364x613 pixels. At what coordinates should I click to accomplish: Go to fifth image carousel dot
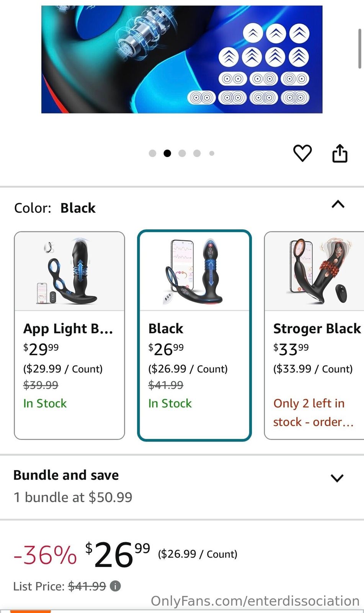point(212,153)
